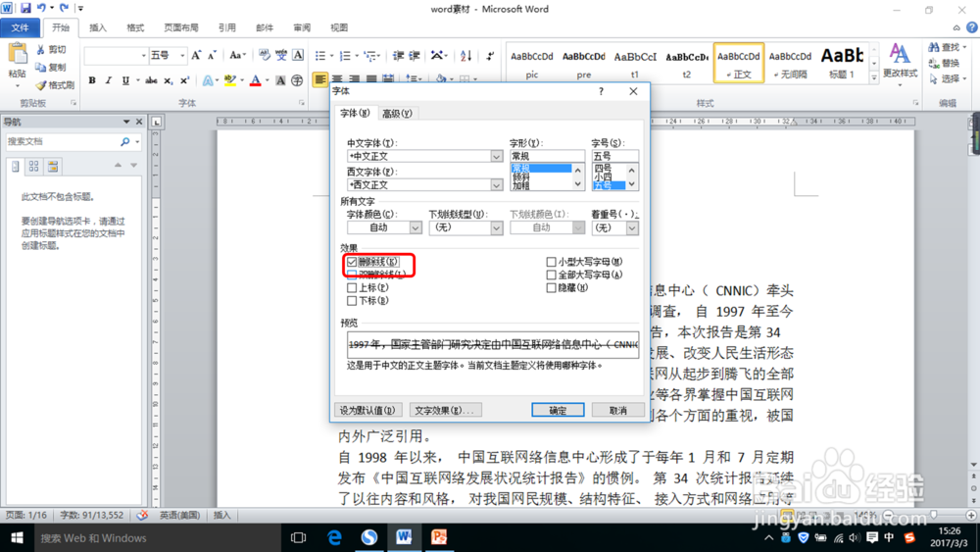Click the Undo icon in quick access toolbar
Screen dimensions: 980x552
(x=41, y=8)
